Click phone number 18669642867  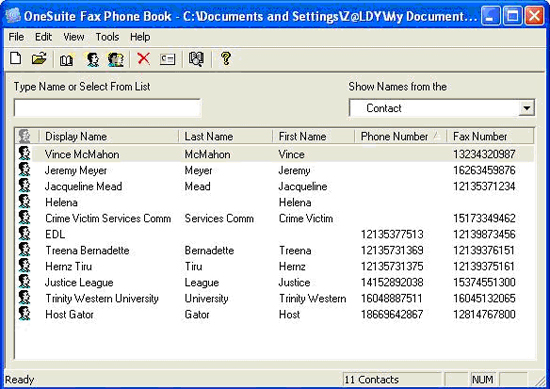[392, 314]
